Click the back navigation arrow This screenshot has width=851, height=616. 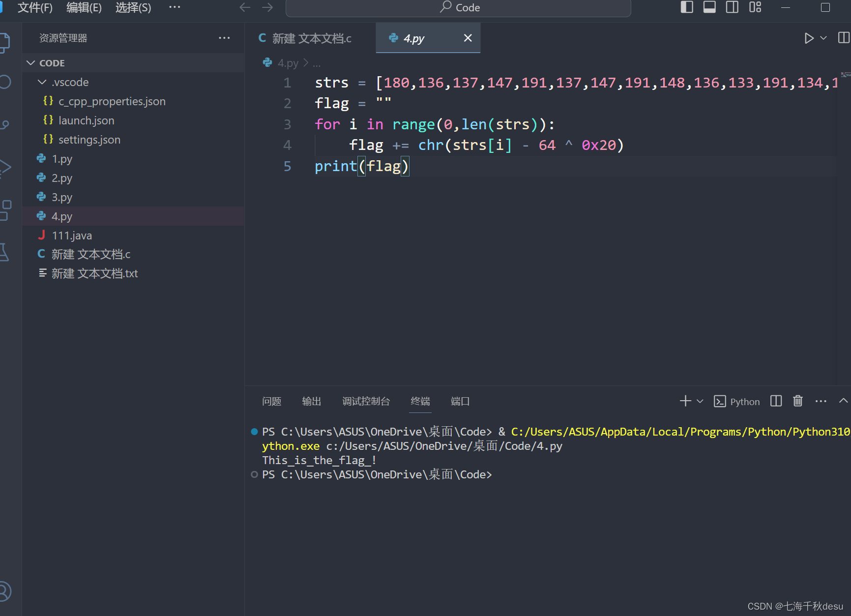click(x=244, y=7)
